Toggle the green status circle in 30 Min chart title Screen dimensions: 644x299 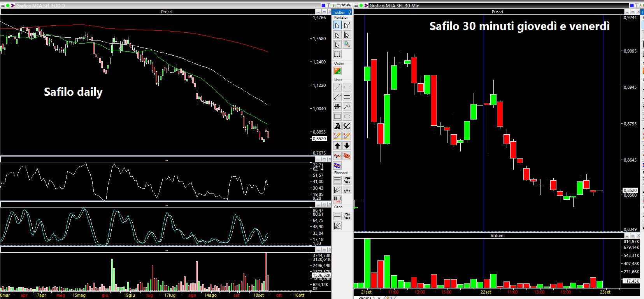[361, 5]
